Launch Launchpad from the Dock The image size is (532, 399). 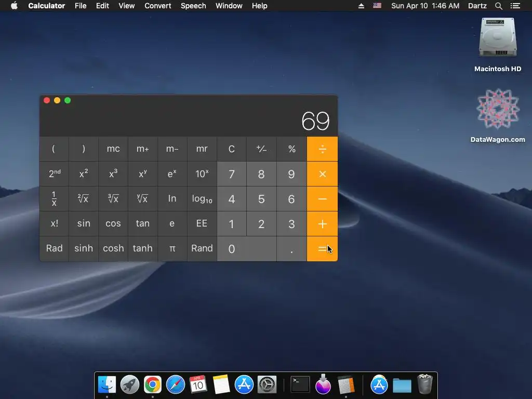(129, 385)
